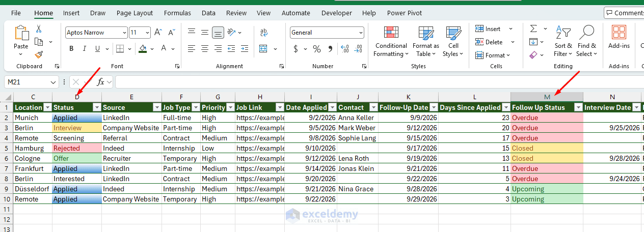Expand the Name Box dropdown arrow

pos(54,82)
